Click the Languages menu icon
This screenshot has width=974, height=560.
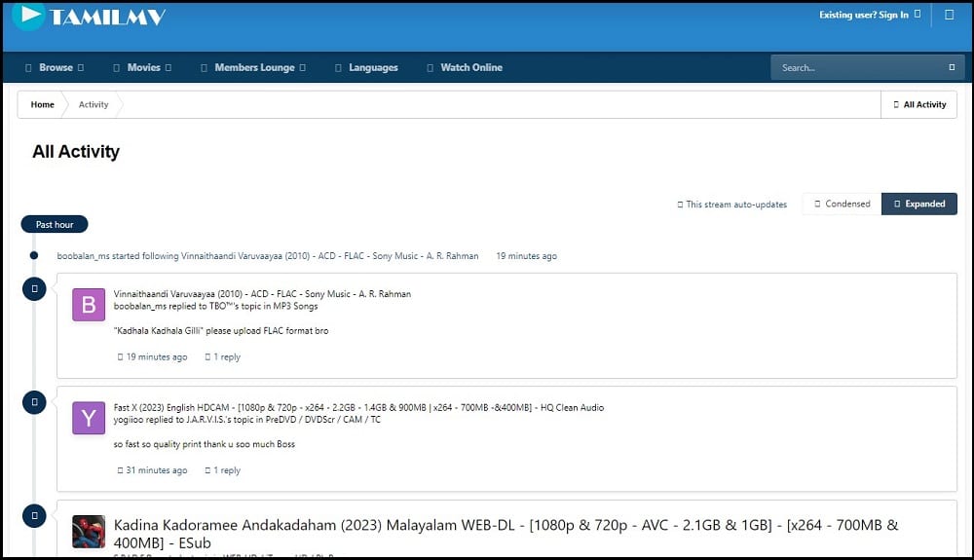pos(338,67)
